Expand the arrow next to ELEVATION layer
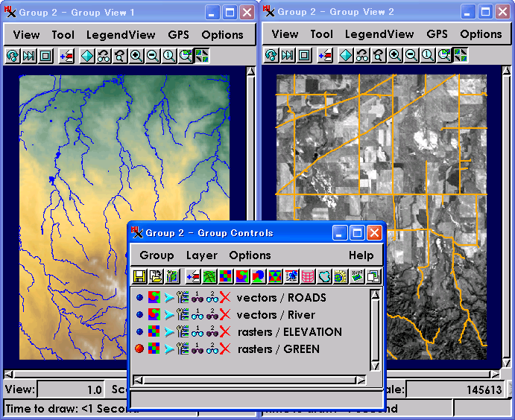 pos(169,332)
